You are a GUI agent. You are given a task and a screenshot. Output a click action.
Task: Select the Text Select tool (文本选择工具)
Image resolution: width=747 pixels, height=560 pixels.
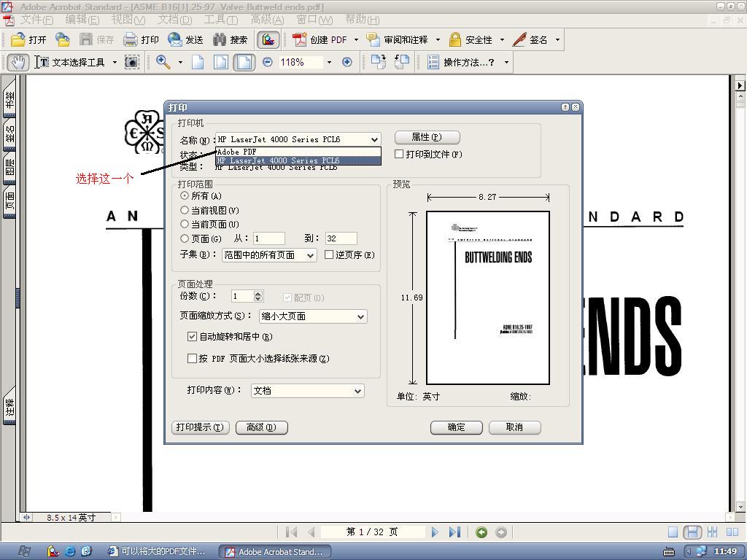71,63
